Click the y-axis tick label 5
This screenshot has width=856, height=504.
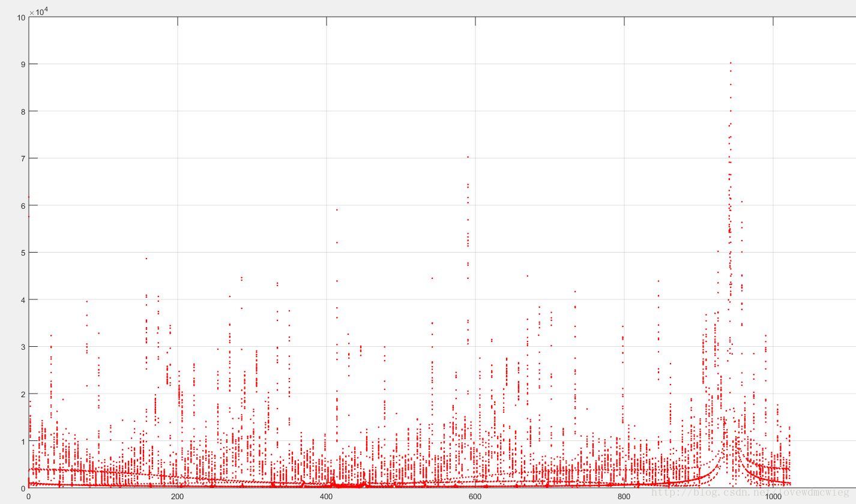(x=23, y=253)
